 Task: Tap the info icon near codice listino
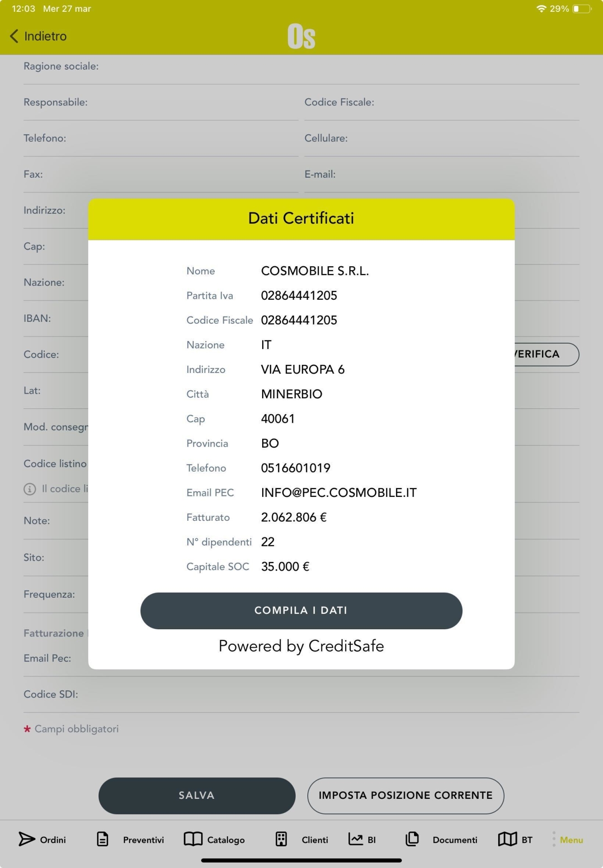click(x=30, y=489)
